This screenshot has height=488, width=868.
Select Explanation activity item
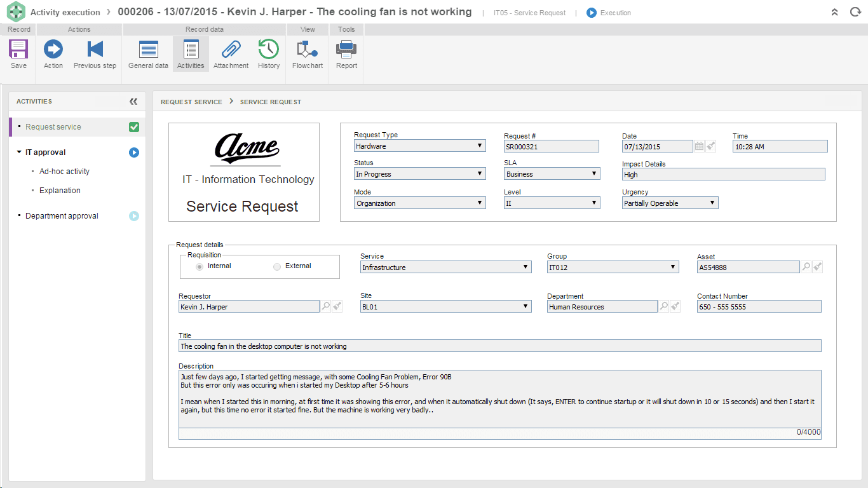click(60, 191)
